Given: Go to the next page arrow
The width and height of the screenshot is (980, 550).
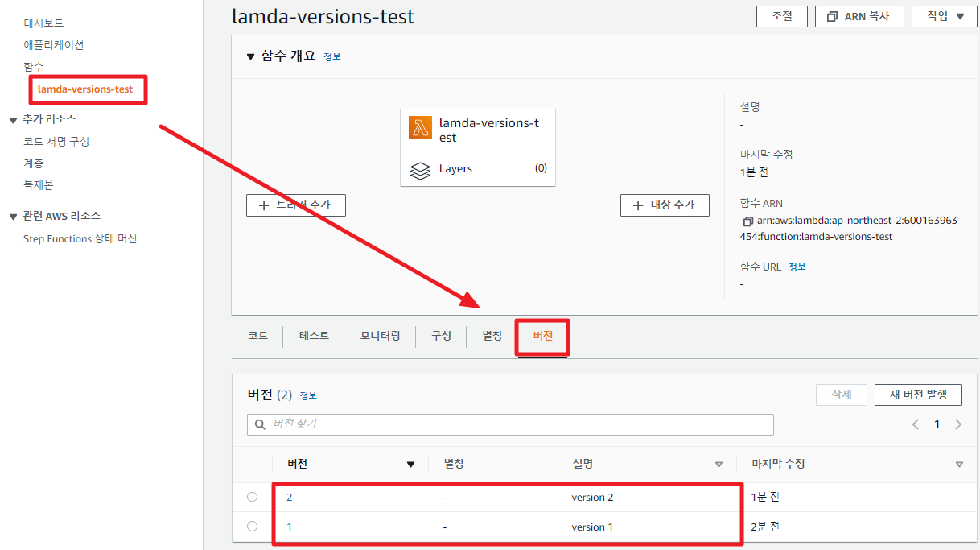Looking at the screenshot, I should [x=957, y=424].
